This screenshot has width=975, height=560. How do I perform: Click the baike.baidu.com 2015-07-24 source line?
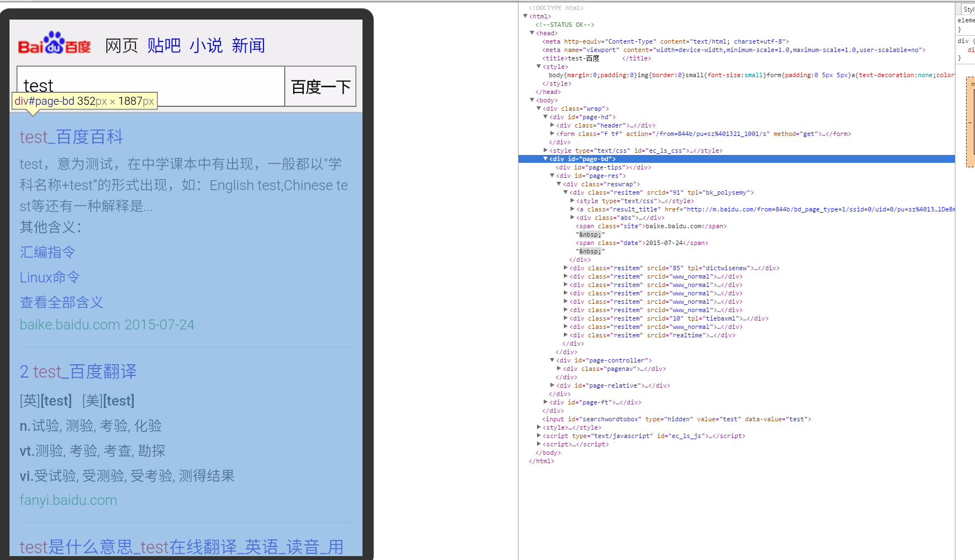tap(107, 325)
